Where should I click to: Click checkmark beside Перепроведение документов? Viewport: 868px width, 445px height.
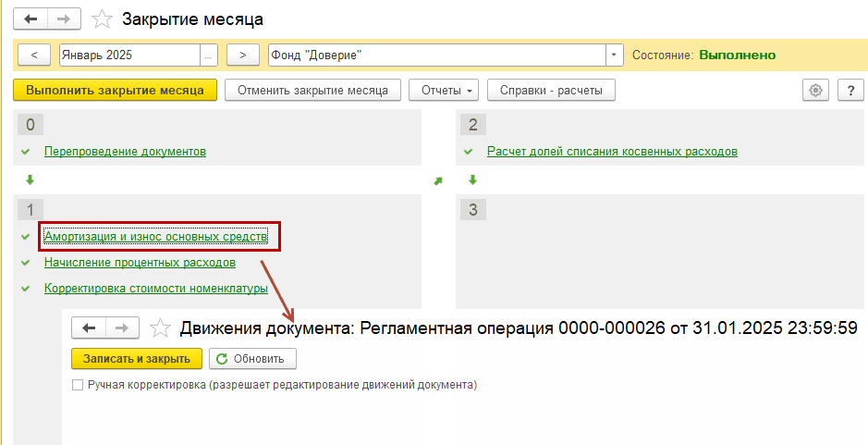[26, 152]
